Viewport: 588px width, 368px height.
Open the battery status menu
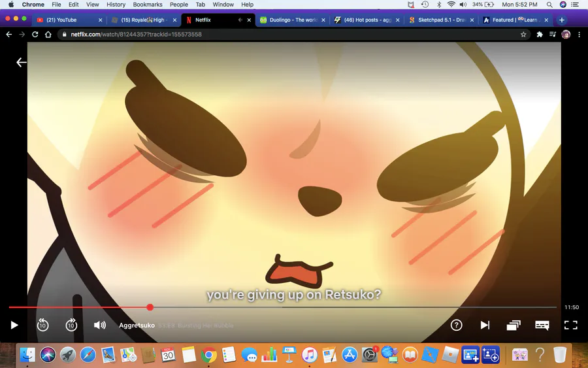point(483,5)
